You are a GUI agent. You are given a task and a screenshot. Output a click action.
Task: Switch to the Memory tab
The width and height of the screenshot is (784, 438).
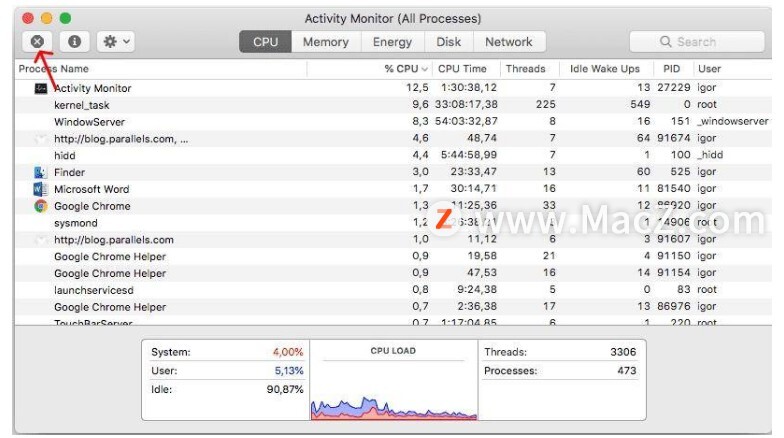326,42
